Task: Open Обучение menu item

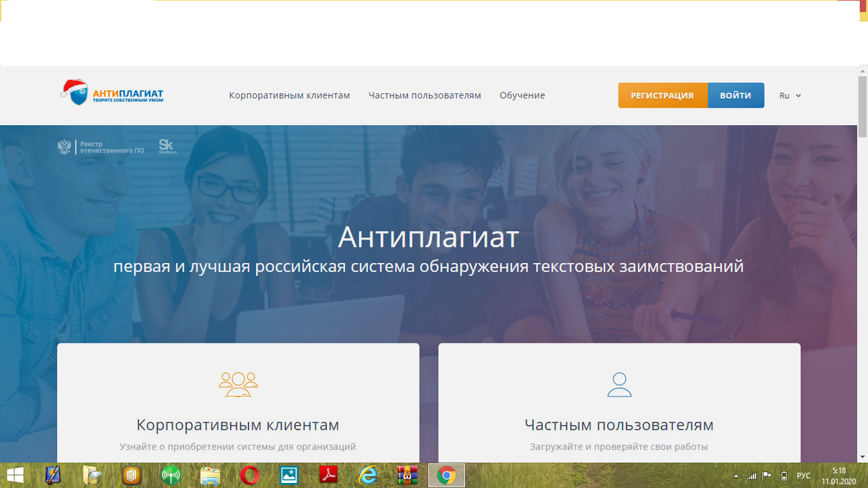Action: tap(522, 95)
